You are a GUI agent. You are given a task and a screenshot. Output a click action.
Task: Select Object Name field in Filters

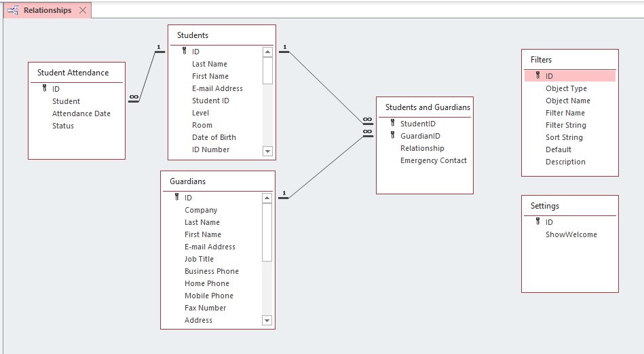click(567, 101)
